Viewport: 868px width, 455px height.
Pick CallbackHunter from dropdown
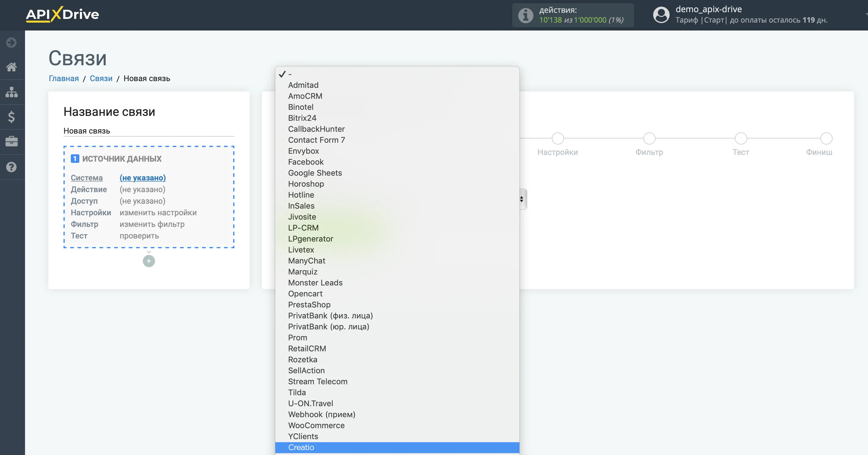(397, 129)
